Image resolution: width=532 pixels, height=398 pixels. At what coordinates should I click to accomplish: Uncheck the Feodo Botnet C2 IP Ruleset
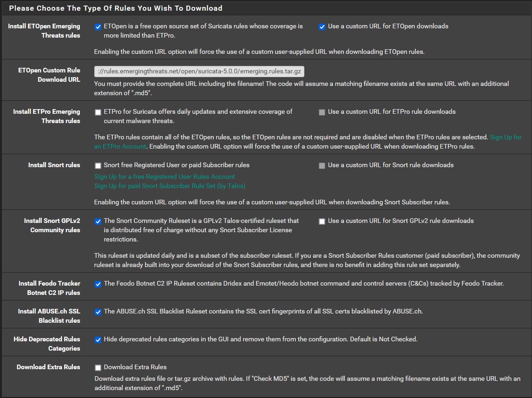click(98, 284)
